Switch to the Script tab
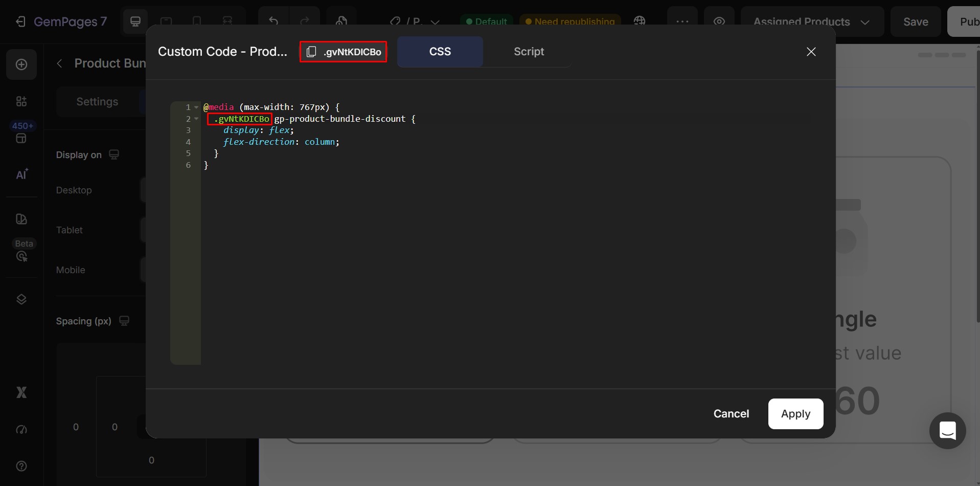The image size is (980, 486). coord(529,52)
